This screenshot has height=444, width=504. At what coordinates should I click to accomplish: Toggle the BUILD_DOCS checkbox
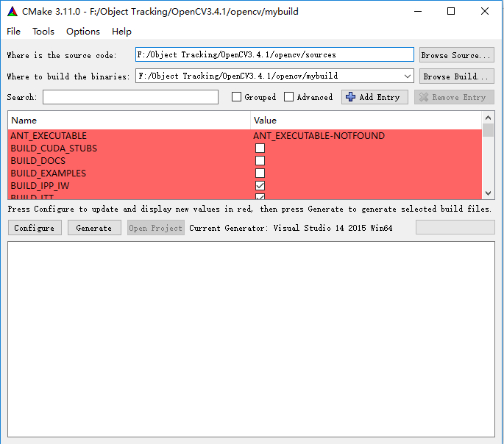[x=260, y=160]
